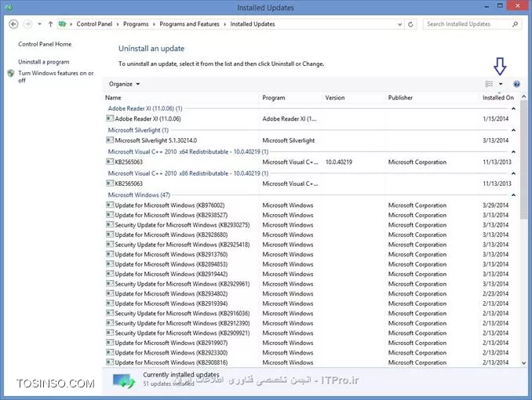The width and height of the screenshot is (532, 400).
Task: Sort by the Program column header
Action: pos(274,98)
